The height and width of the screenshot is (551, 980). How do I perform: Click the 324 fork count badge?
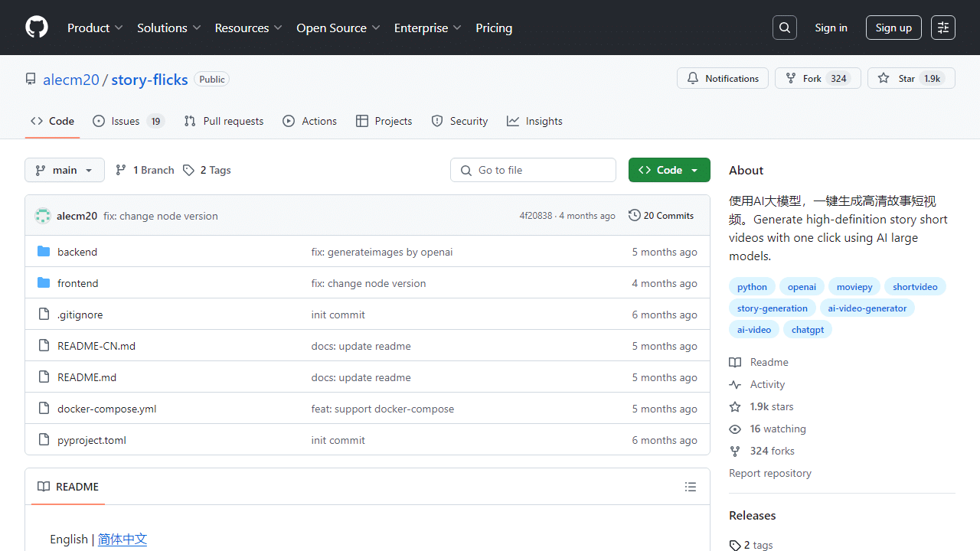(x=839, y=79)
